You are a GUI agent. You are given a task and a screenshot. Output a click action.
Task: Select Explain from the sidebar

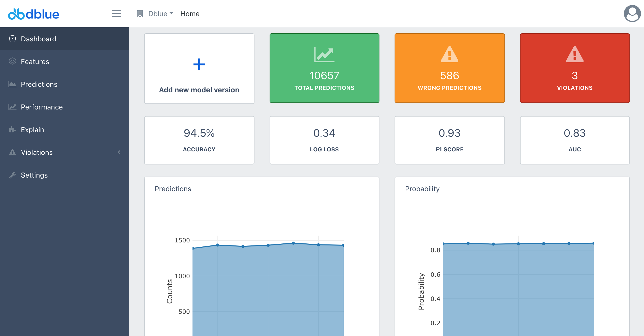point(33,130)
